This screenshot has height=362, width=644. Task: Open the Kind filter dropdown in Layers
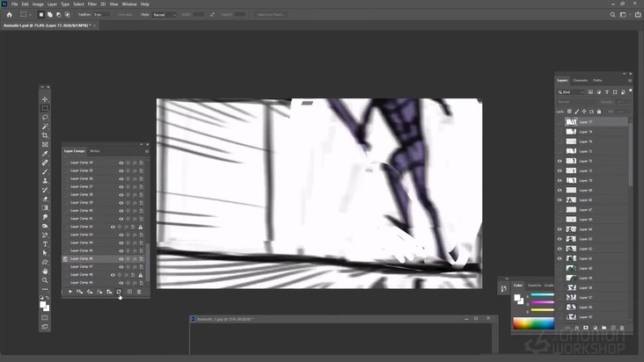pyautogui.click(x=571, y=91)
